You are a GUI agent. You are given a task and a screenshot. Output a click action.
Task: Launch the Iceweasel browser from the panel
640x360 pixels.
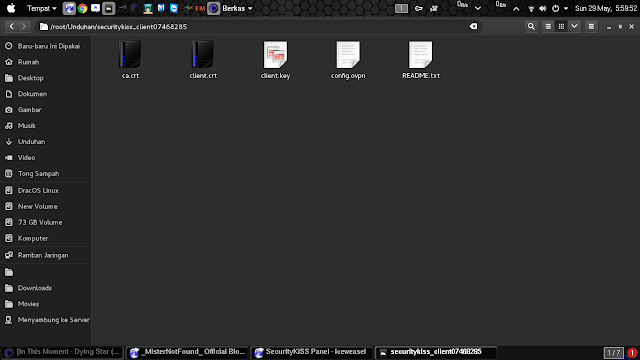[x=69, y=8]
